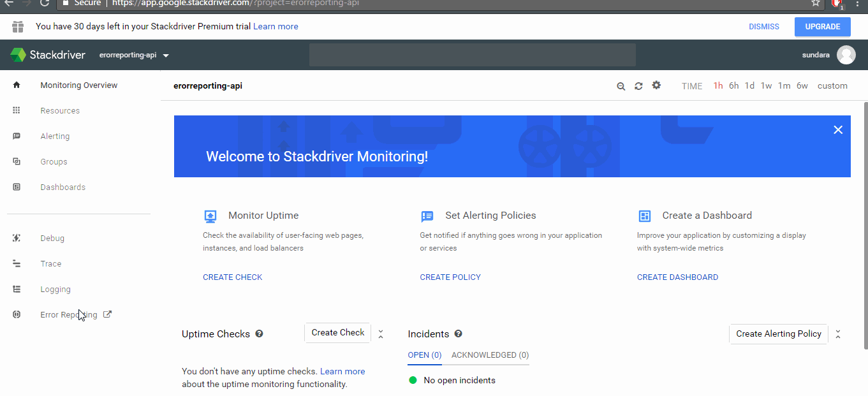Click the Create a Dashboard icon
This screenshot has width=868, height=396.
coord(644,216)
